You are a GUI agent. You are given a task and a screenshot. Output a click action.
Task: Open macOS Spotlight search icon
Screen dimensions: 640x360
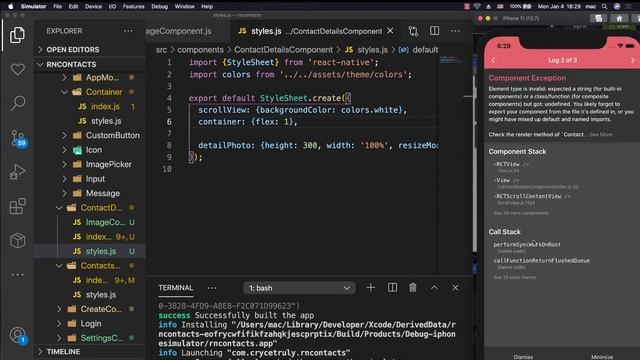click(x=604, y=7)
